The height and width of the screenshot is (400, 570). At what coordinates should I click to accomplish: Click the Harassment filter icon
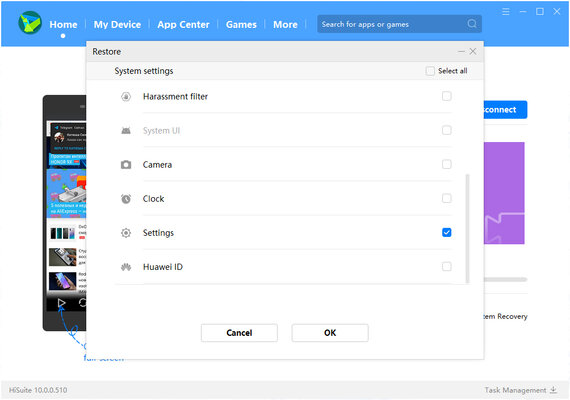point(126,97)
